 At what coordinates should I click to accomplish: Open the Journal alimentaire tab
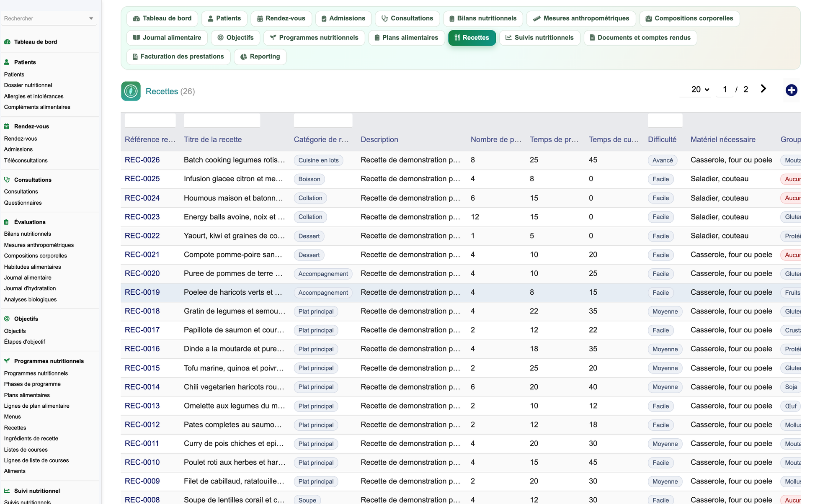(x=167, y=38)
